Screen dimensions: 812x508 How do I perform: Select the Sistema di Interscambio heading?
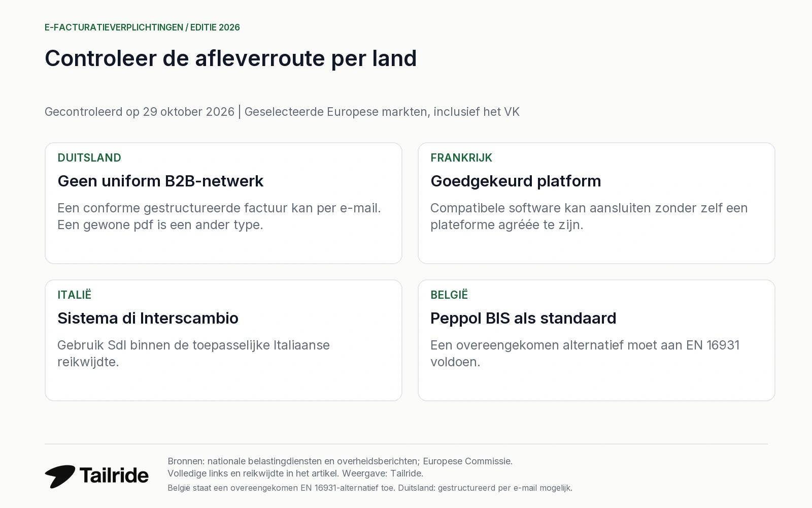pyautogui.click(x=148, y=319)
